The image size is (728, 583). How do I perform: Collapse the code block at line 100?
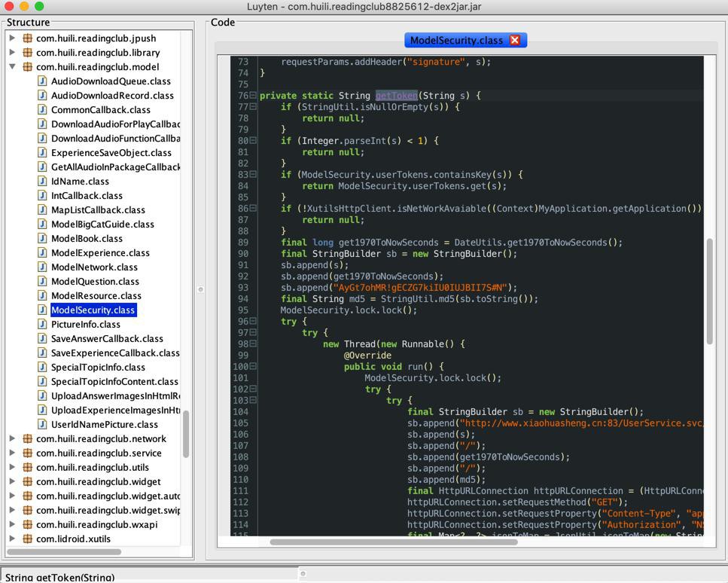(x=253, y=367)
